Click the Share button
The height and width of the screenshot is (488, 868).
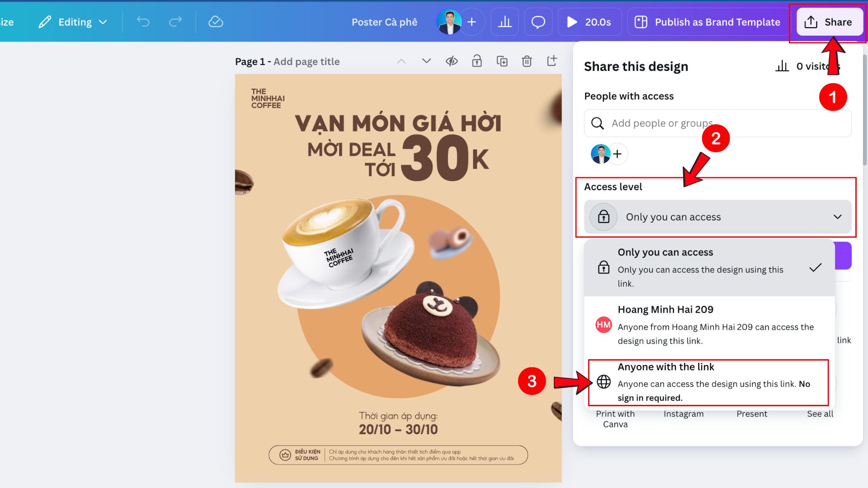click(x=829, y=22)
